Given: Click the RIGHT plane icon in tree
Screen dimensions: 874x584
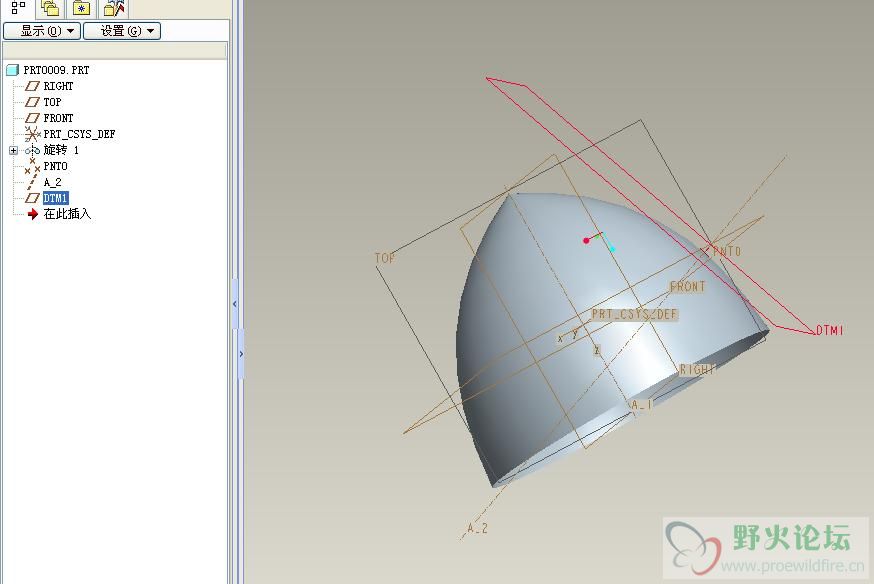Looking at the screenshot, I should pyautogui.click(x=32, y=86).
